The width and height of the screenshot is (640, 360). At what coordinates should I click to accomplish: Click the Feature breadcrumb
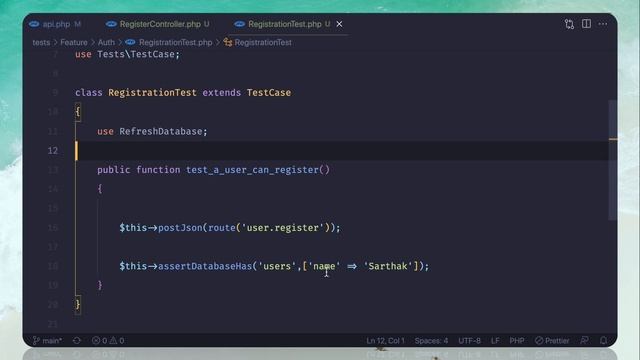click(73, 42)
